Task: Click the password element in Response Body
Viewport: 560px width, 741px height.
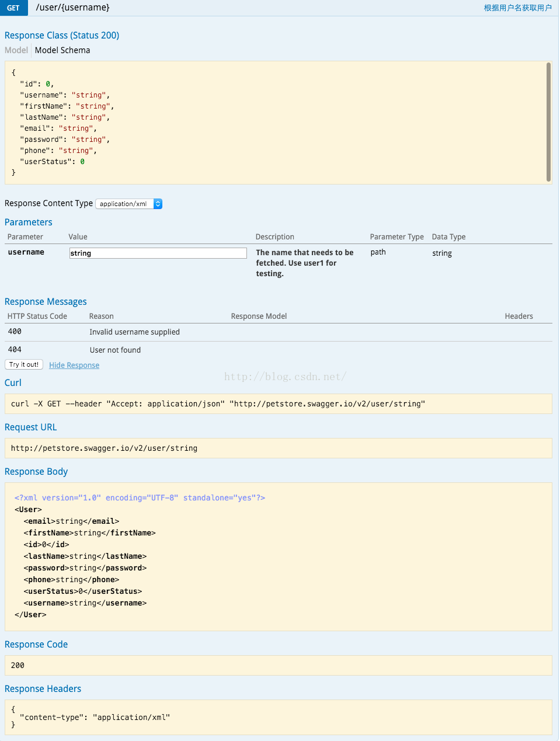Action: (x=85, y=568)
